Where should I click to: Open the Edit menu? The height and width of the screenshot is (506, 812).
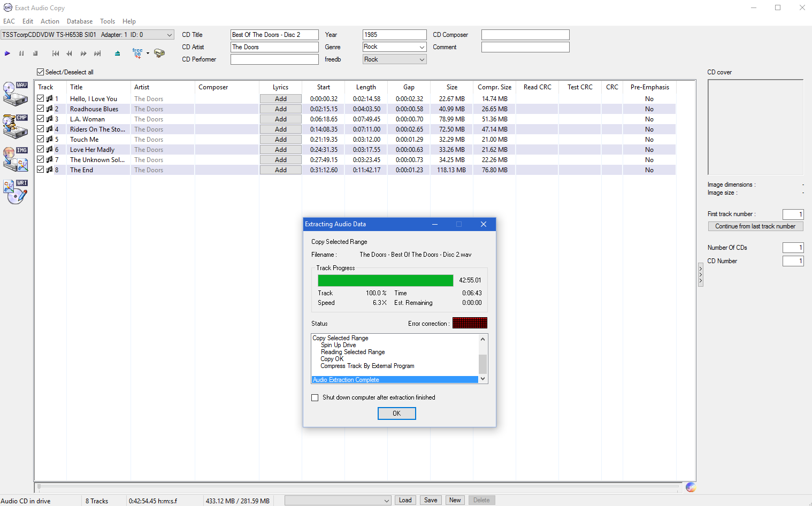click(28, 21)
